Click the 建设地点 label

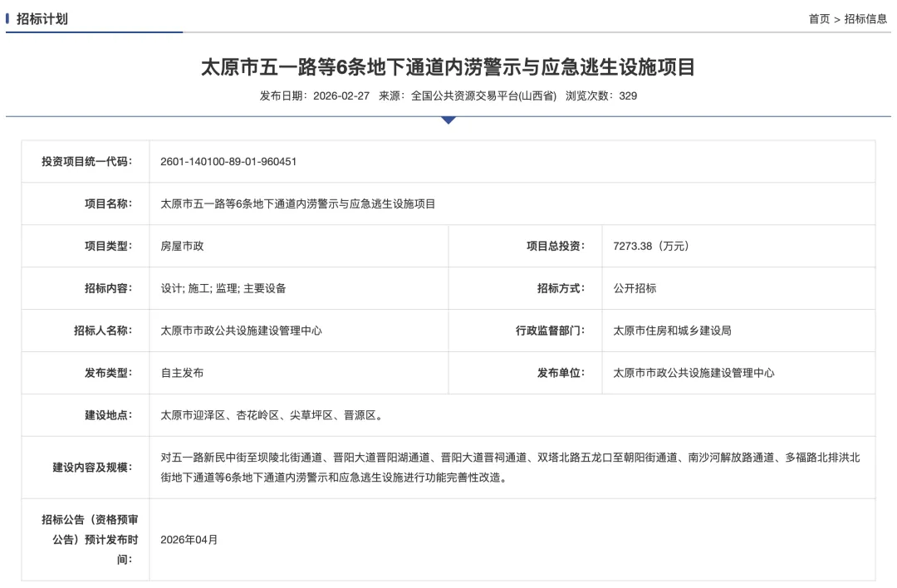109,415
